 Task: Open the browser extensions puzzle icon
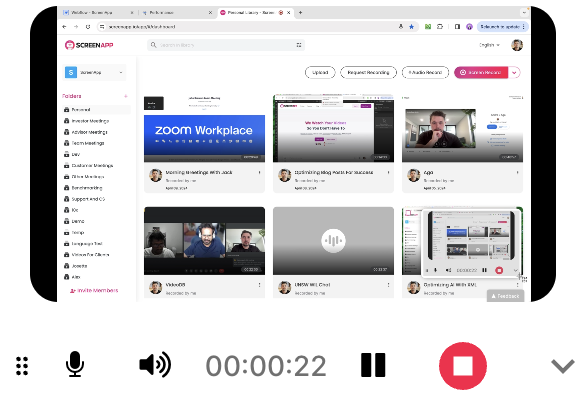(x=440, y=27)
